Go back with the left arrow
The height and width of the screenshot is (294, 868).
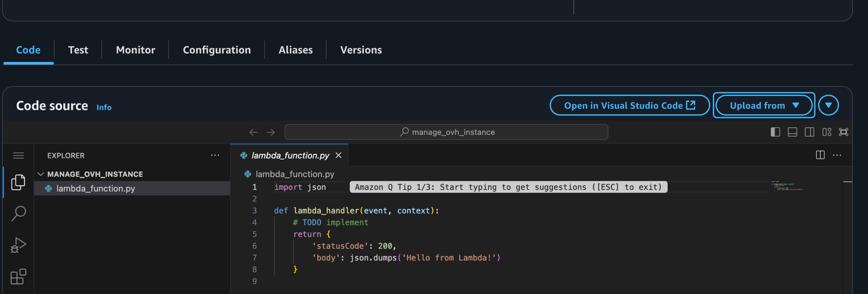[254, 132]
